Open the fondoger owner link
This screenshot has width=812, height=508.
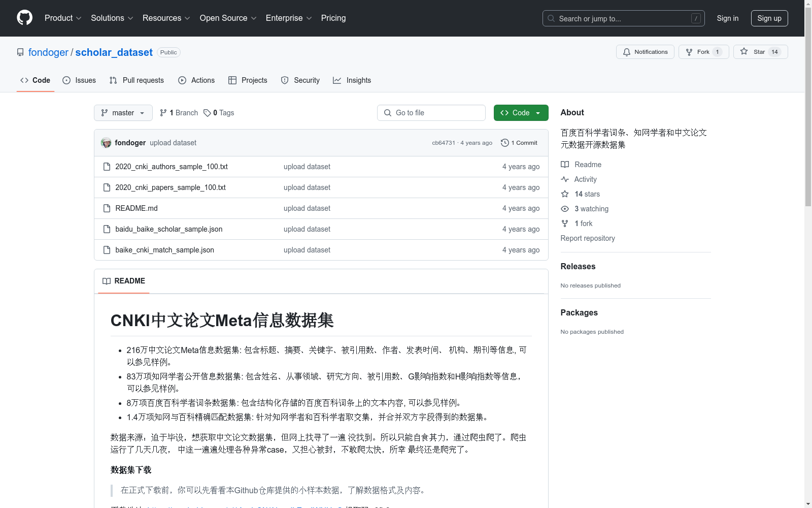[48, 52]
